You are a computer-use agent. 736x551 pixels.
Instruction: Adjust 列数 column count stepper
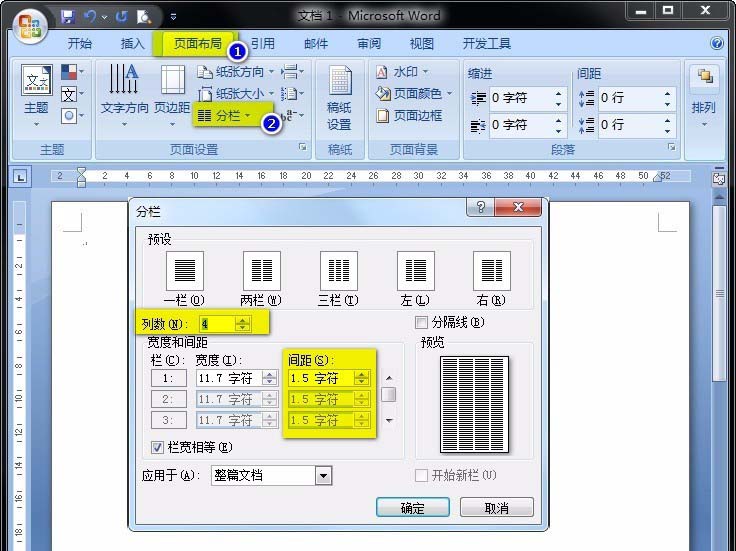pos(243,323)
